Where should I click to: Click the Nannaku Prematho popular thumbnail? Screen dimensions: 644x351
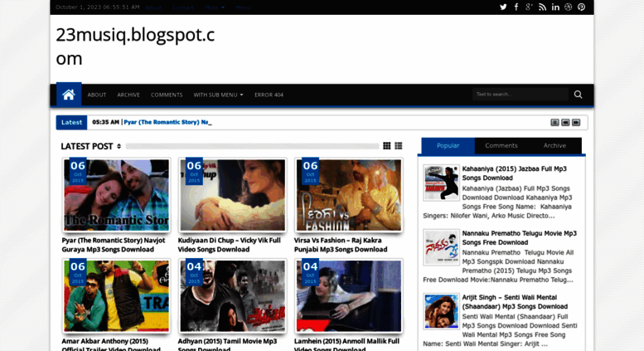click(441, 247)
